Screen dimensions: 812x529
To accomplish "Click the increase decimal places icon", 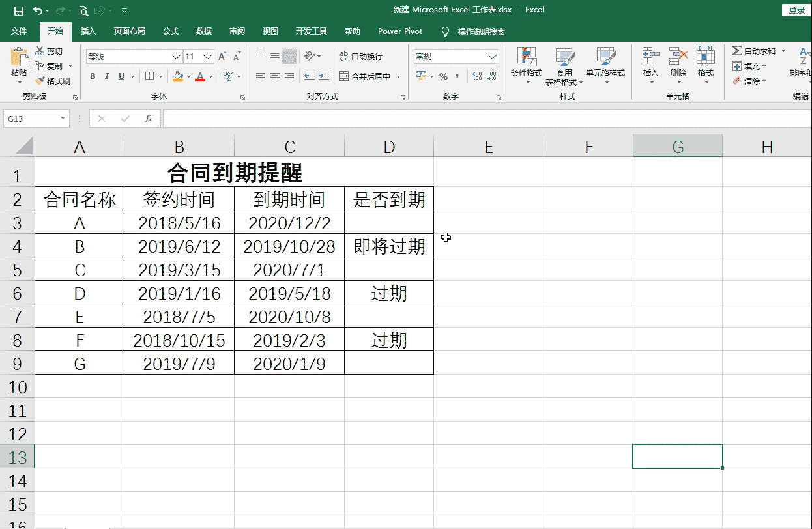I will [477, 76].
